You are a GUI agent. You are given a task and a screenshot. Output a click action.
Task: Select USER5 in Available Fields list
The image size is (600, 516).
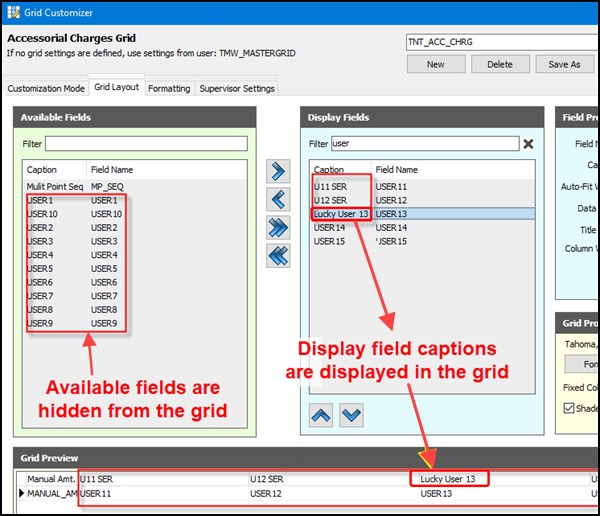(x=42, y=269)
